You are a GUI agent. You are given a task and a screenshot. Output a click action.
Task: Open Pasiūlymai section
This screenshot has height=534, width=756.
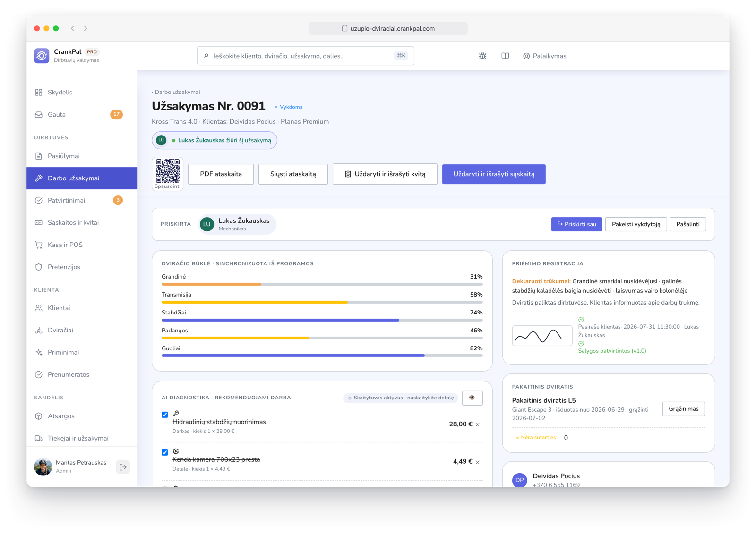[82, 156]
